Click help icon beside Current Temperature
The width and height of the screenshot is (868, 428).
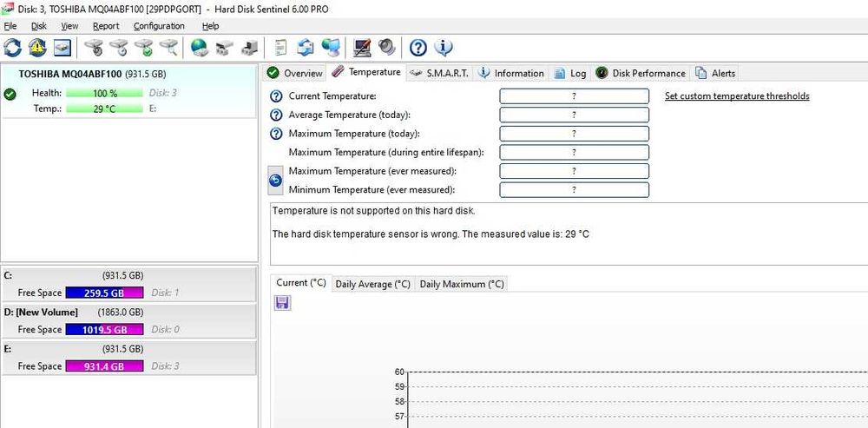click(276, 96)
